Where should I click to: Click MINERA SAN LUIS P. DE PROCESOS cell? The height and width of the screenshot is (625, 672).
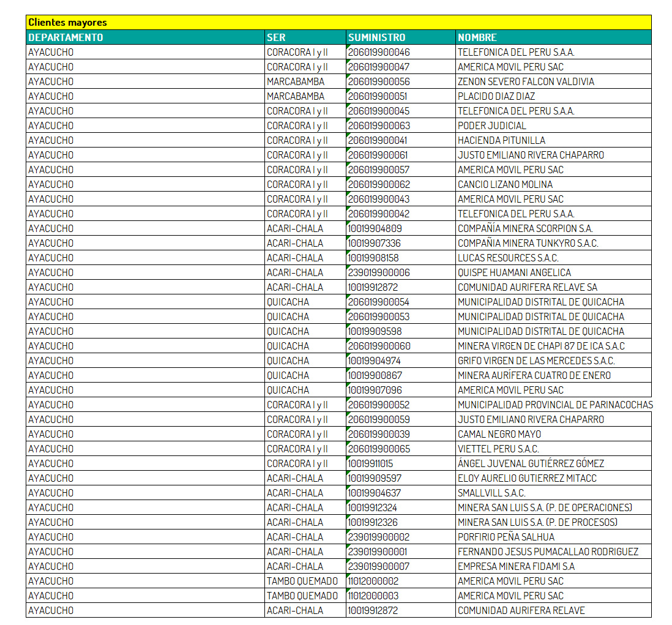click(x=553, y=522)
